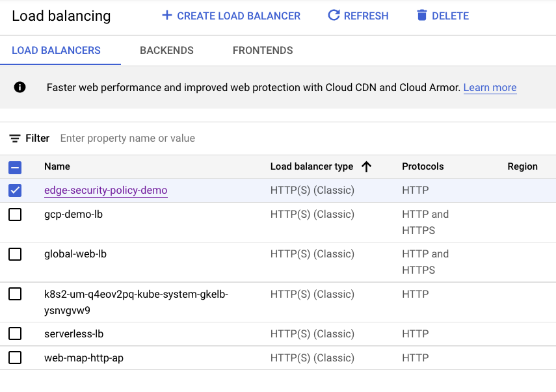Uncheck the edge-security-policy-demo checkbox
Viewport: 556px width, 392px height.
[15, 190]
